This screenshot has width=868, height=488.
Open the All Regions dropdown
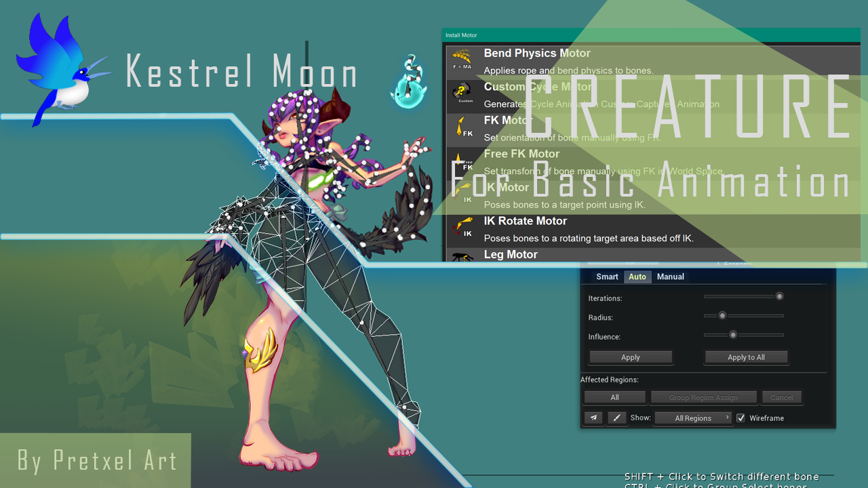click(x=693, y=418)
